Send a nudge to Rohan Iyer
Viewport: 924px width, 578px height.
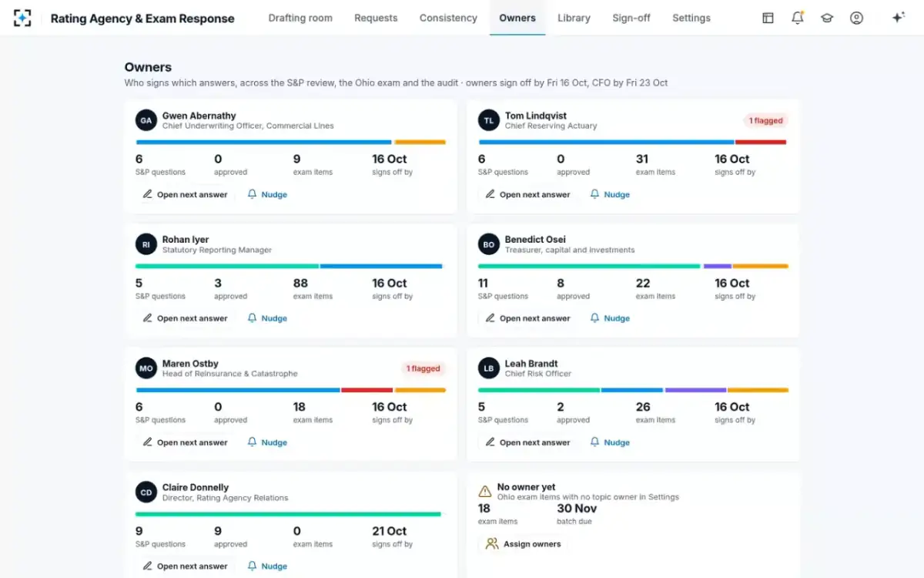267,318
